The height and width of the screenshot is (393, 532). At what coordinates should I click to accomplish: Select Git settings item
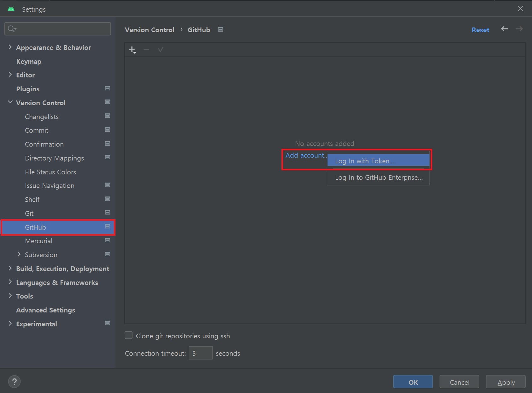point(29,214)
